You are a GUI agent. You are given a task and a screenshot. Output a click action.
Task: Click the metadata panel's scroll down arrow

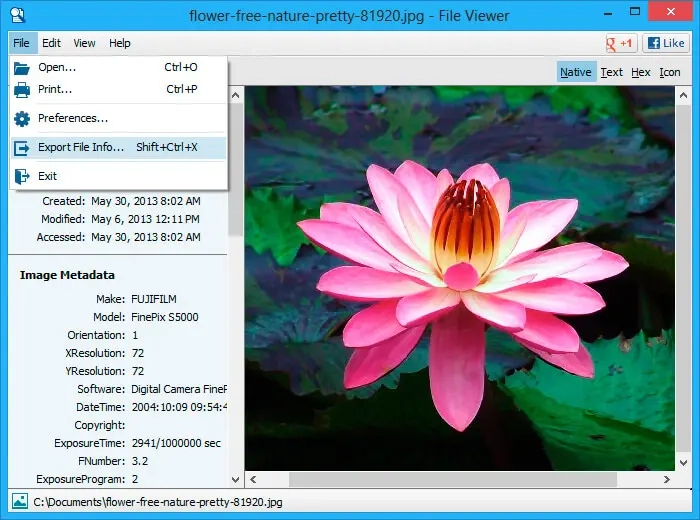[236, 480]
